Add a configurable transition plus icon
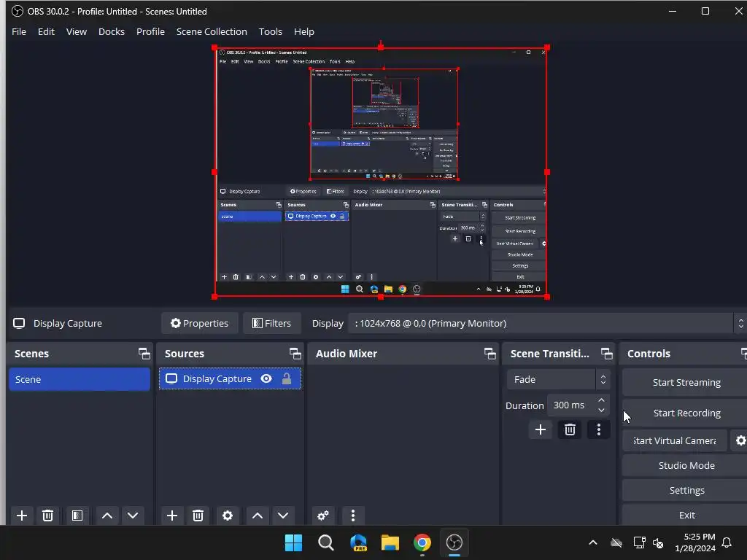 (541, 430)
